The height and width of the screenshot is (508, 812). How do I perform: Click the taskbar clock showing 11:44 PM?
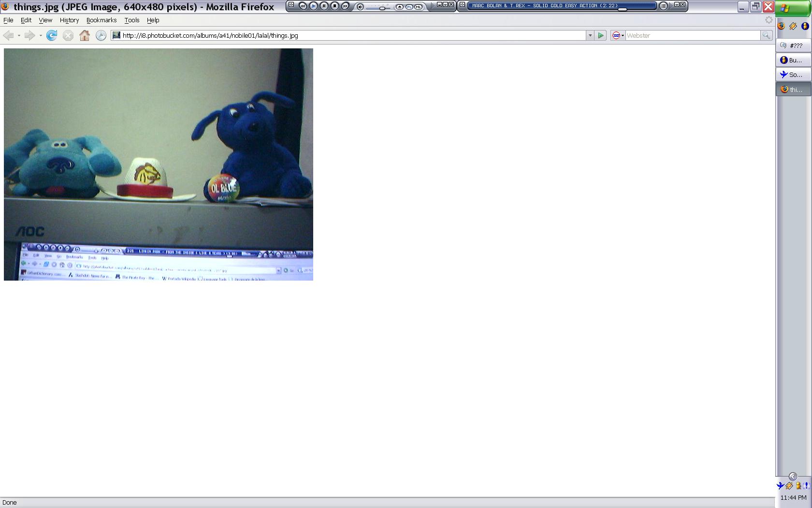[x=793, y=497]
